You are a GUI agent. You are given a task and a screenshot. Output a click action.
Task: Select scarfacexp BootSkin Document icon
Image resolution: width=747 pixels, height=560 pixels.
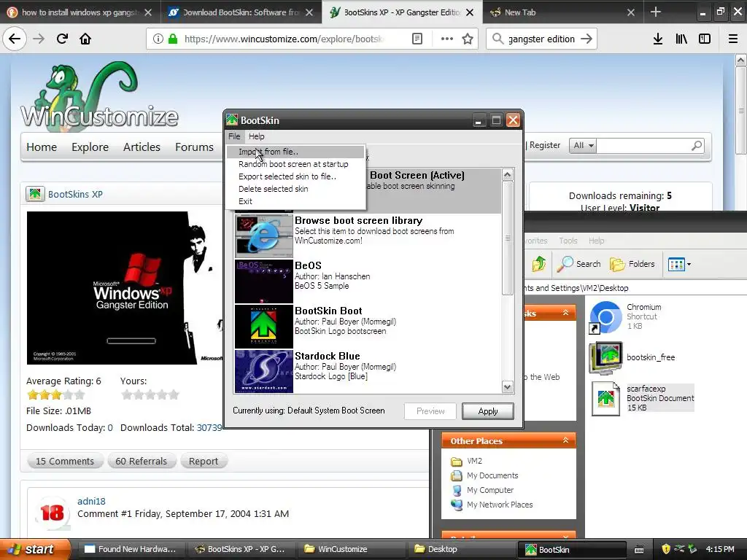click(x=605, y=399)
